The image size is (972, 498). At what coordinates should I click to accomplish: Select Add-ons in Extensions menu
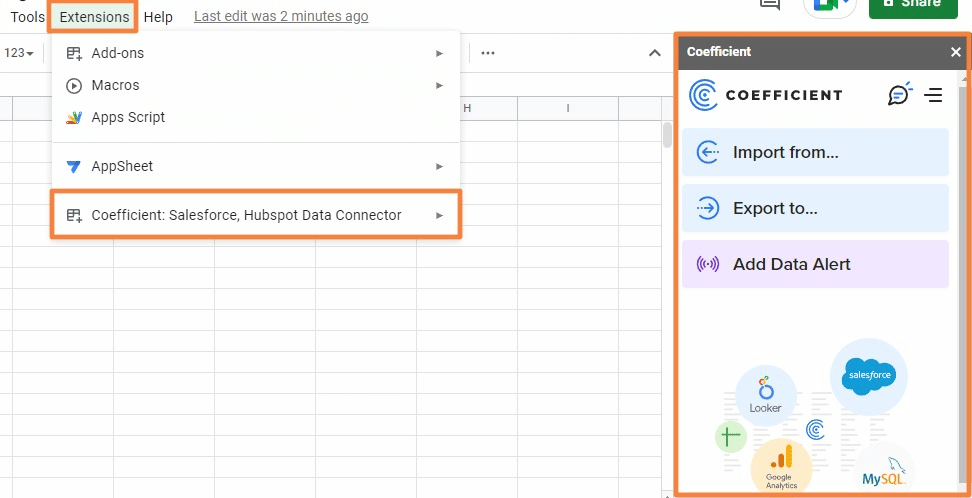click(255, 53)
